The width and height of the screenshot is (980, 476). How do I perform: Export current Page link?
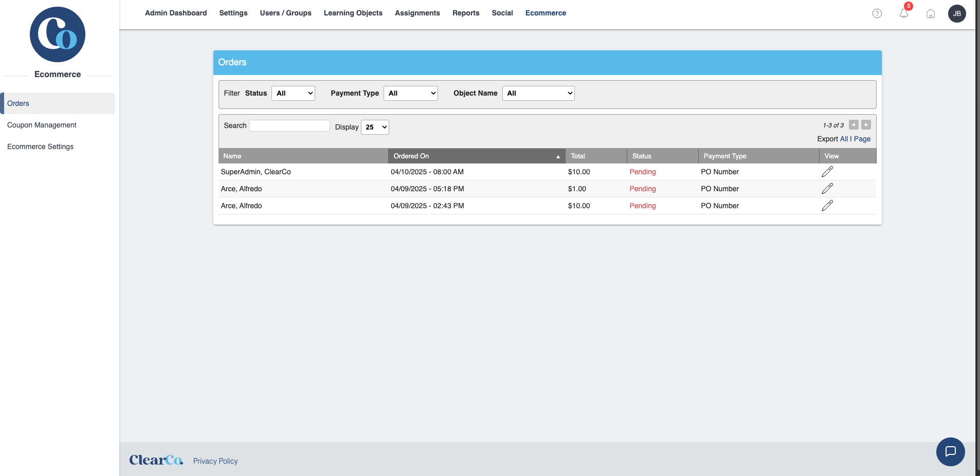coord(862,139)
